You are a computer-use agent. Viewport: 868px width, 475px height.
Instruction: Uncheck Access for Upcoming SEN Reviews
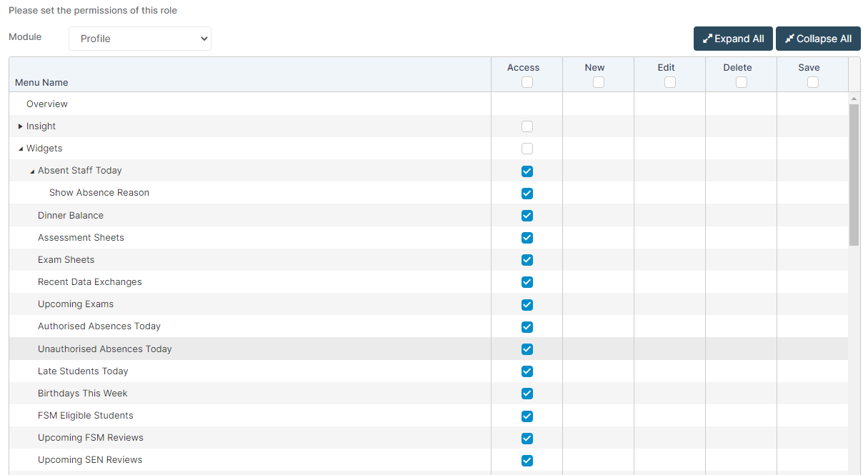(x=527, y=460)
